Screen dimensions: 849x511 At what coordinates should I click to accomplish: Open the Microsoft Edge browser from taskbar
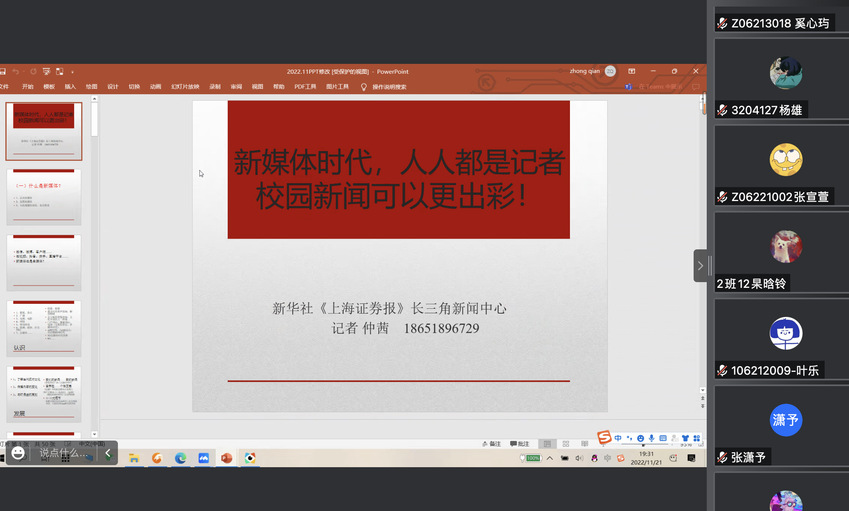[x=181, y=458]
